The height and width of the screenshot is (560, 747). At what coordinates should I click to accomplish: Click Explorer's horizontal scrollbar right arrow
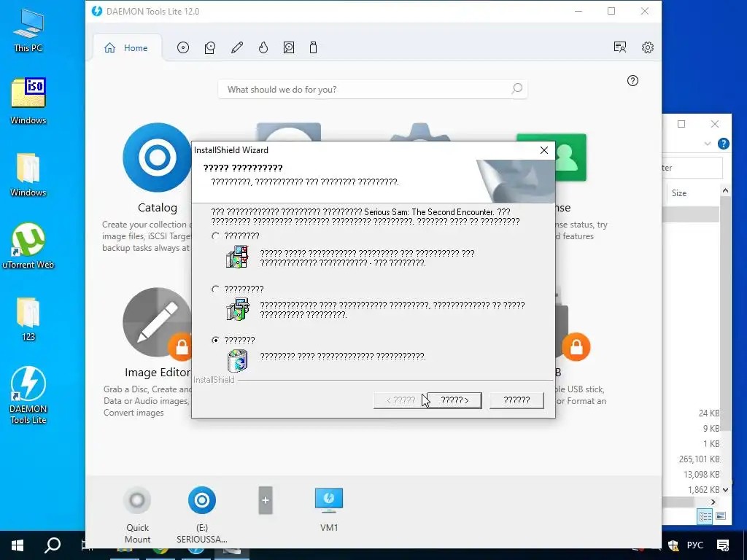point(713,502)
